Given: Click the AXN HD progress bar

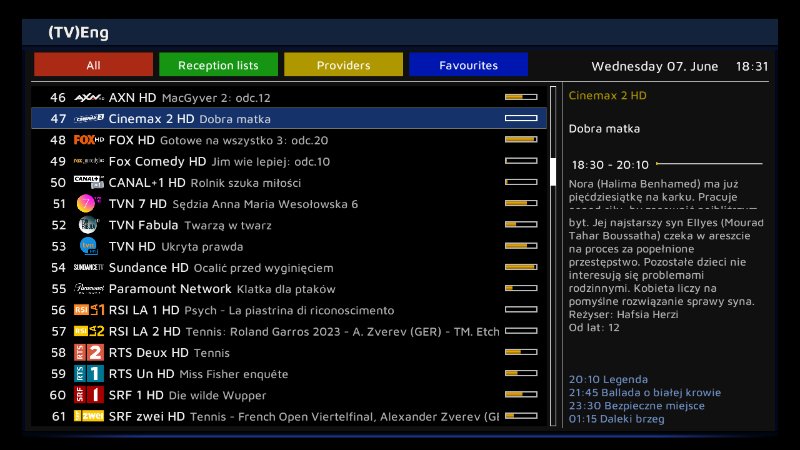Looking at the screenshot, I should 521,97.
